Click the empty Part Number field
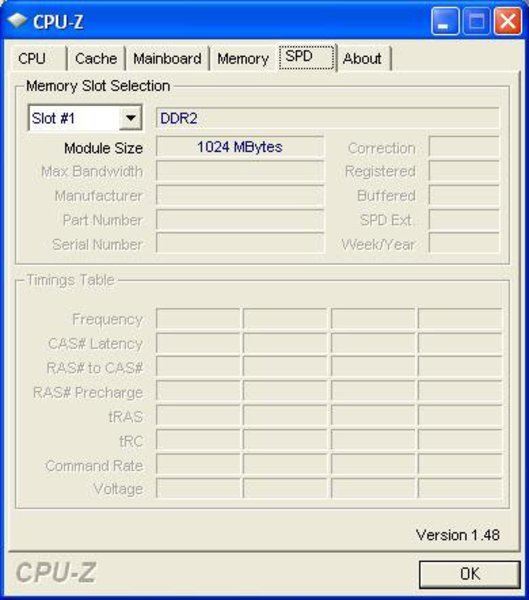 coord(240,220)
